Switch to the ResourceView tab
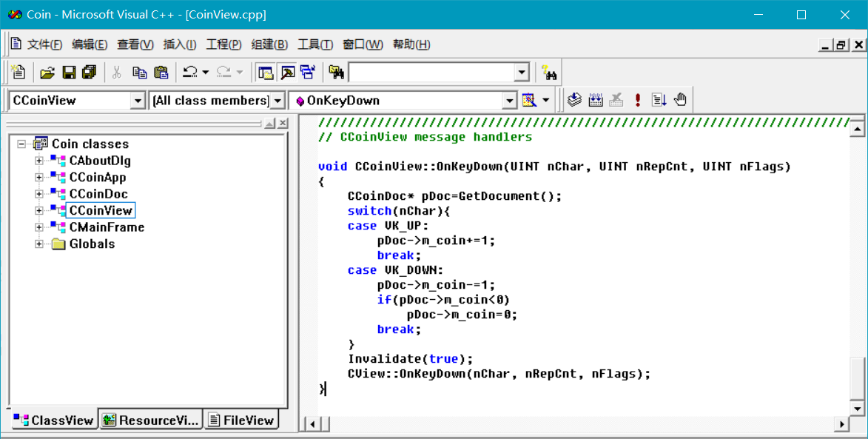This screenshot has height=439, width=868. click(150, 420)
